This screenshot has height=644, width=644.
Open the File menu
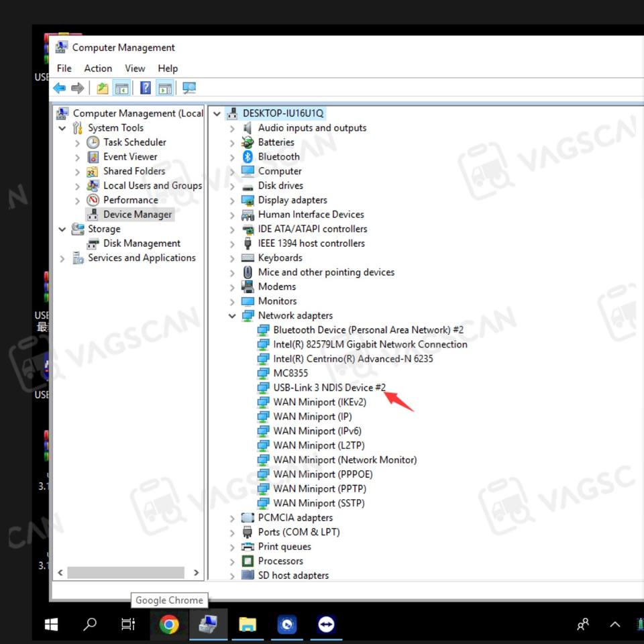coord(64,68)
